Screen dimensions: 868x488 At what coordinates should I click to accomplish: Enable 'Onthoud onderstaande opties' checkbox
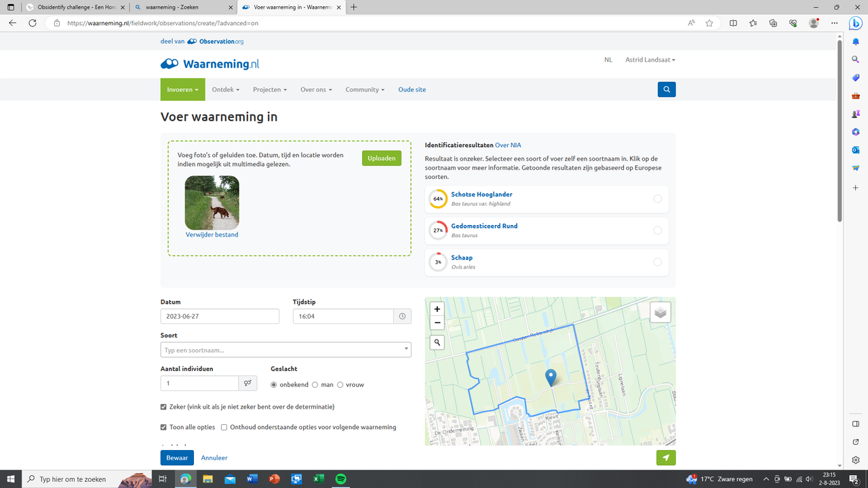(224, 427)
